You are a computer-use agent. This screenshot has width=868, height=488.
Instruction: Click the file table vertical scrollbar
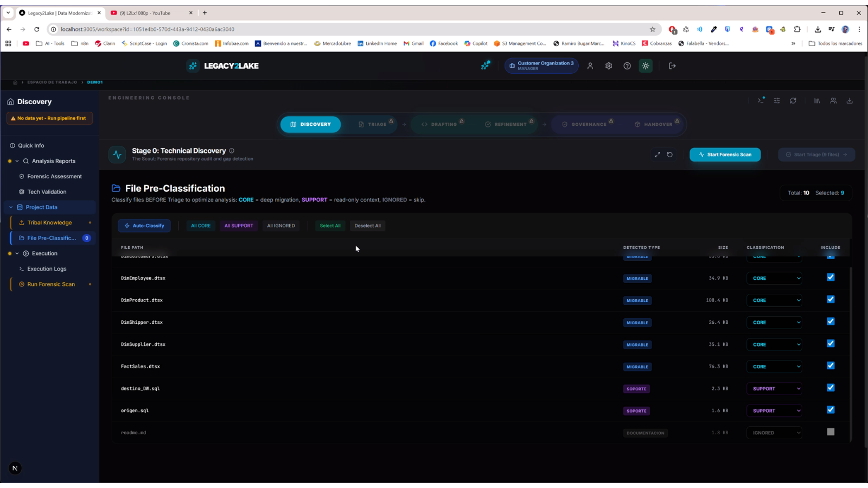tap(850, 352)
